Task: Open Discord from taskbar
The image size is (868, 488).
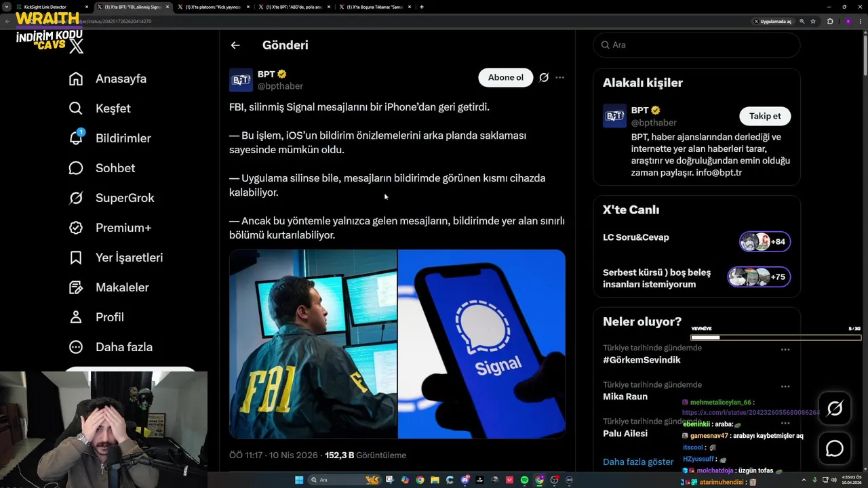Action: pos(465,480)
